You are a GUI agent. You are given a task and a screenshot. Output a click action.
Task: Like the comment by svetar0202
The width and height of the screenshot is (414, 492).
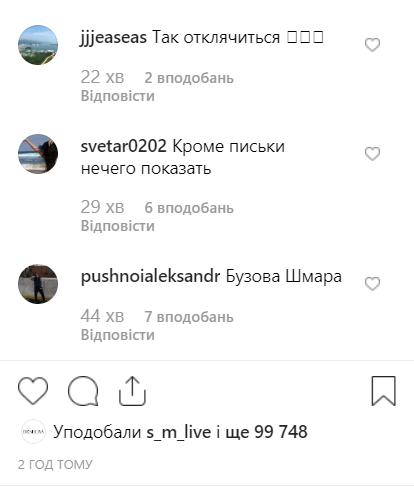(x=372, y=154)
